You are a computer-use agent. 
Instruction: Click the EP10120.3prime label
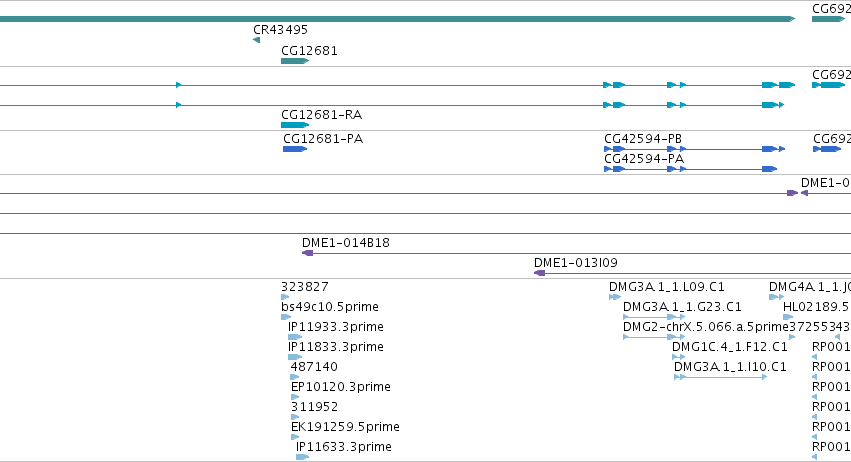point(341,387)
